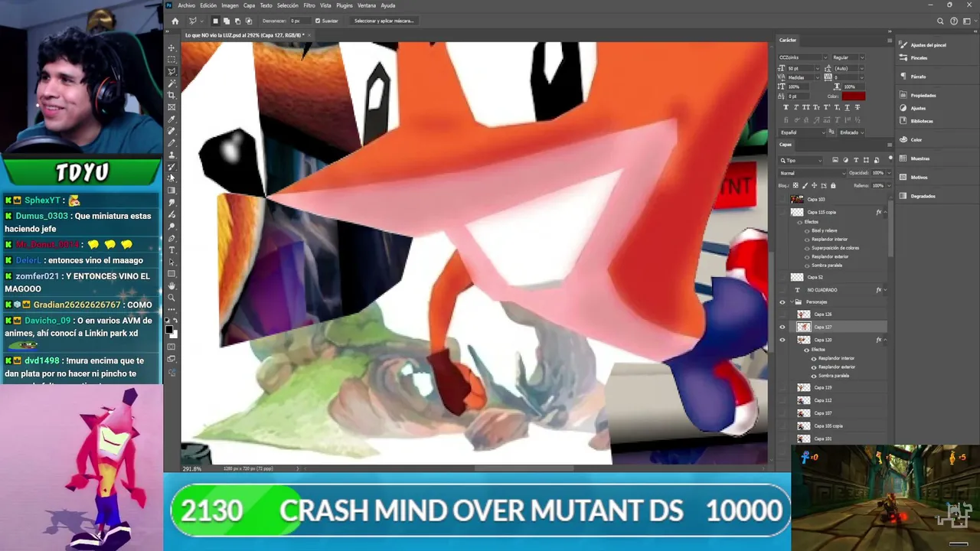The height and width of the screenshot is (551, 980).
Task: Click the Home icon in options bar
Action: 175,21
